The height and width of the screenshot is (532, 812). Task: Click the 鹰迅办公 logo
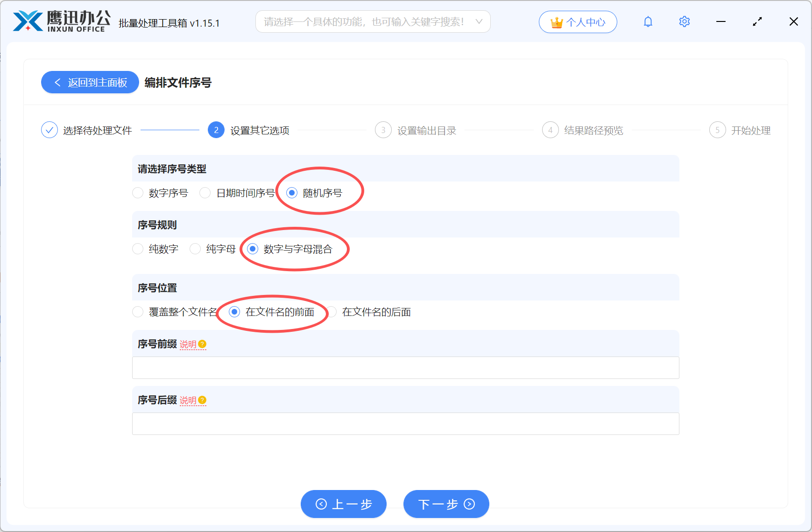coord(59,21)
